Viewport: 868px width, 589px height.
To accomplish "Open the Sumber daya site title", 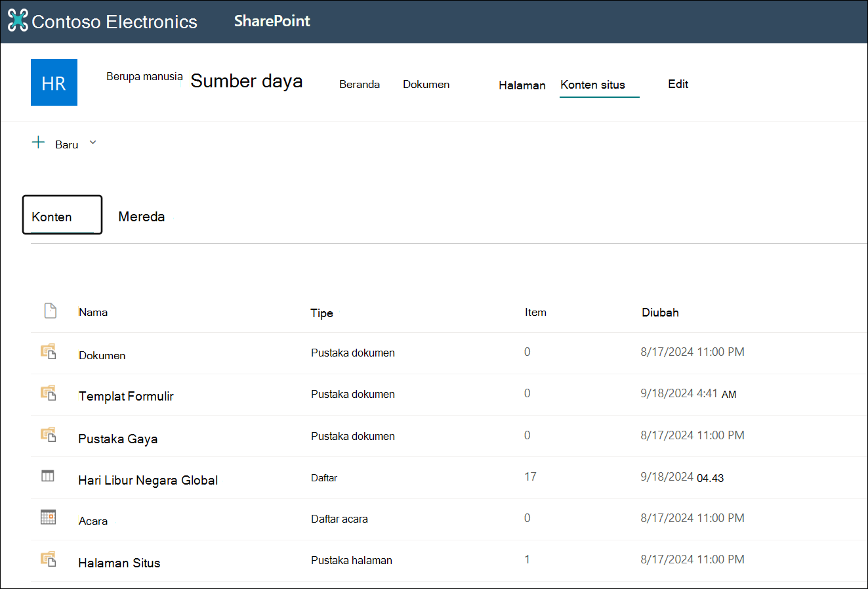I will pos(247,81).
